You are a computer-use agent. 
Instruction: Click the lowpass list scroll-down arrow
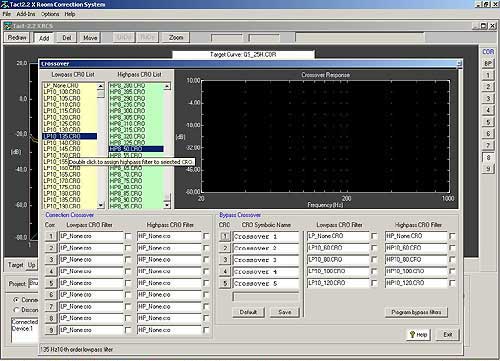point(101,205)
